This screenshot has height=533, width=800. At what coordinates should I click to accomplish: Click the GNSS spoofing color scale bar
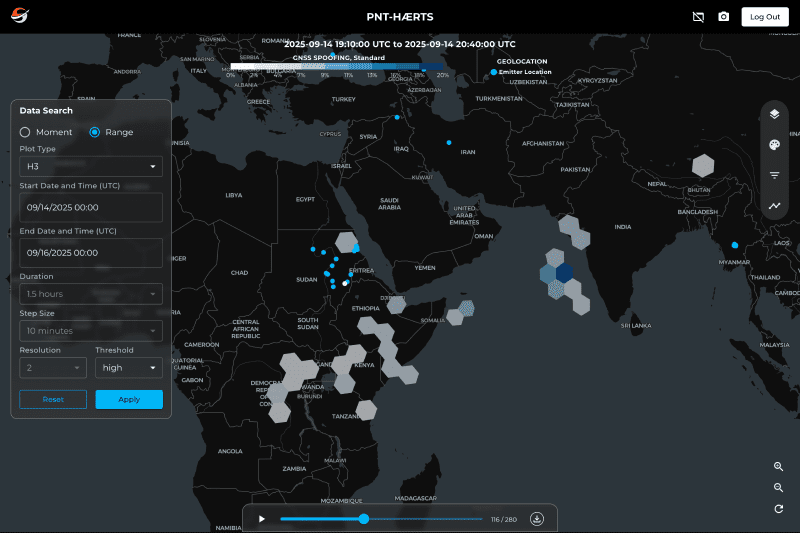coord(337,66)
